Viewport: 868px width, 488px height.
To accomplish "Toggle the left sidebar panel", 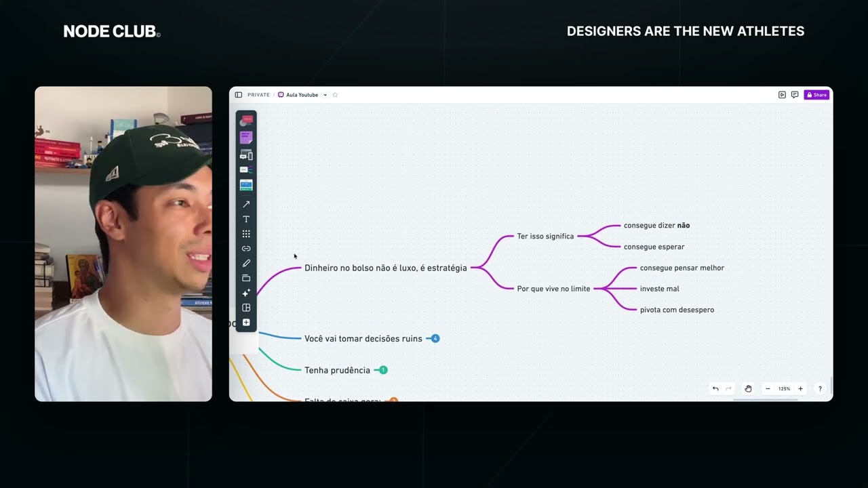I will [x=238, y=95].
